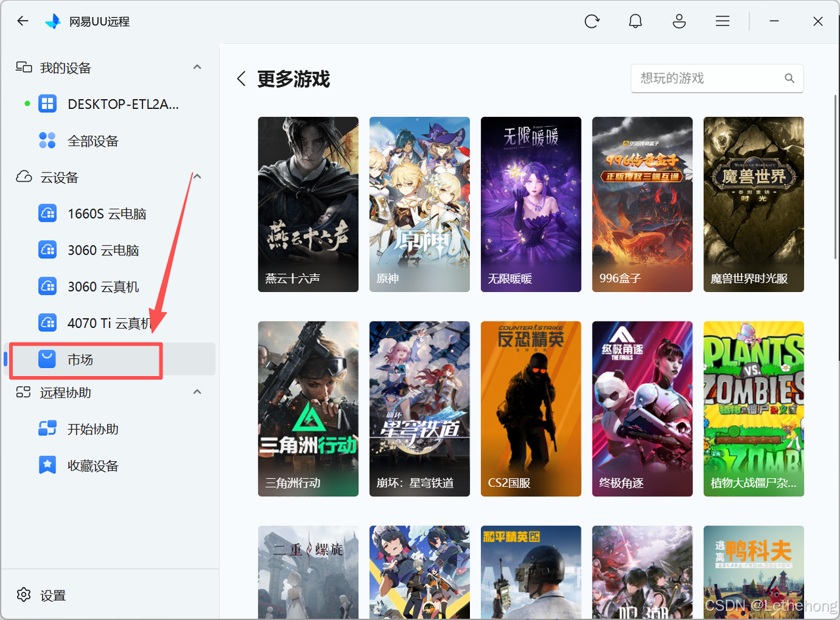The image size is (840, 620).
Task: Open the 终极角逐 game card
Action: [x=642, y=409]
